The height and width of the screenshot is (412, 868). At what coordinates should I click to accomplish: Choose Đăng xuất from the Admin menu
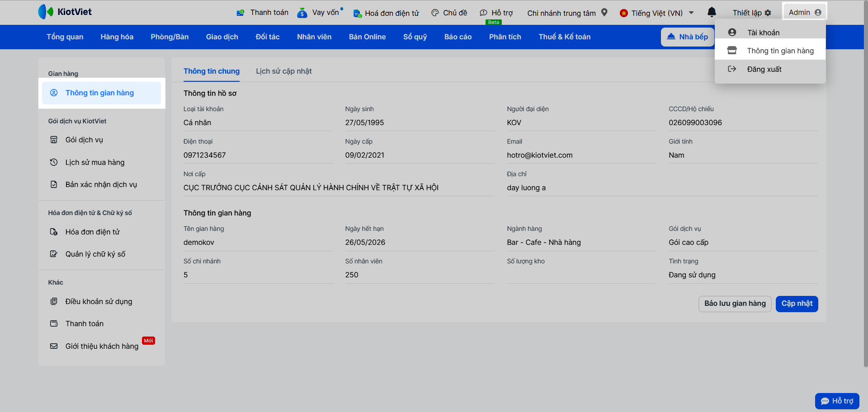point(770,69)
